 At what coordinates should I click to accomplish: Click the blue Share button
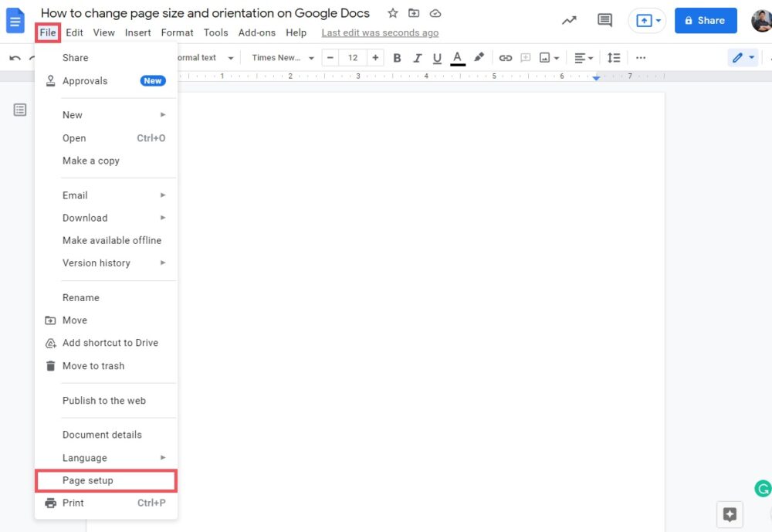click(x=705, y=21)
